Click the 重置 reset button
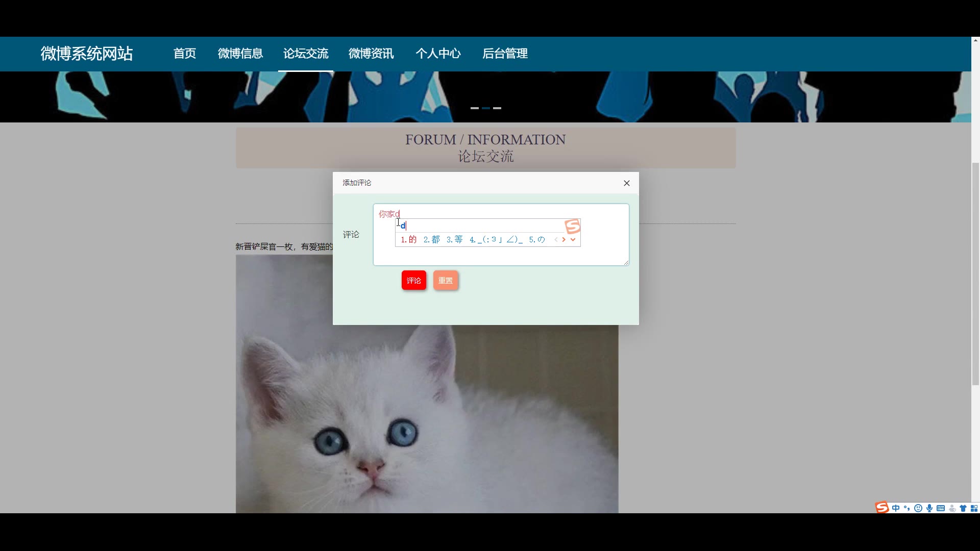The width and height of the screenshot is (980, 551). pos(446,281)
